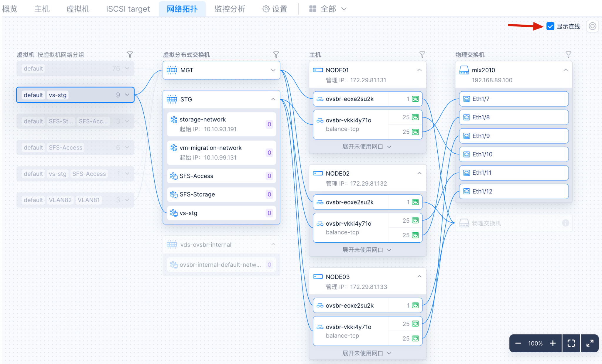Click the 100% zoom level display

pos(535,343)
